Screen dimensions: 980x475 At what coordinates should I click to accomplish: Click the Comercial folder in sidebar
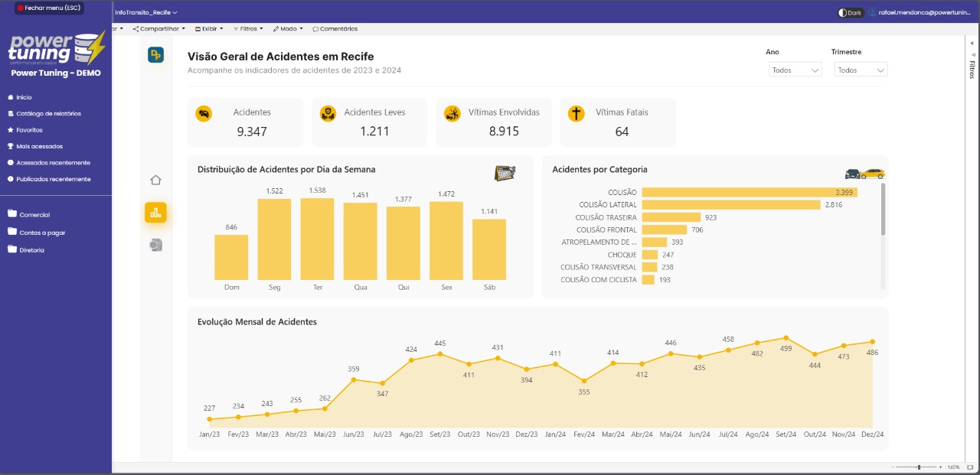click(x=34, y=215)
